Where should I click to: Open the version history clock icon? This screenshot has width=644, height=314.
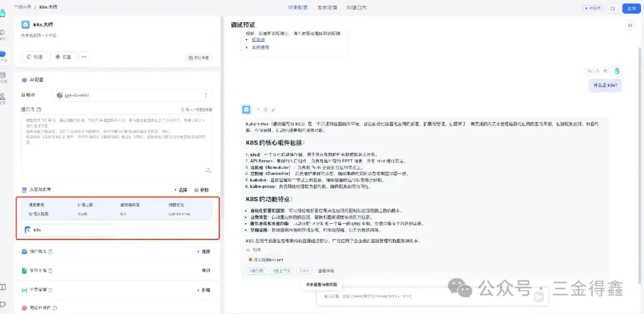[x=613, y=8]
